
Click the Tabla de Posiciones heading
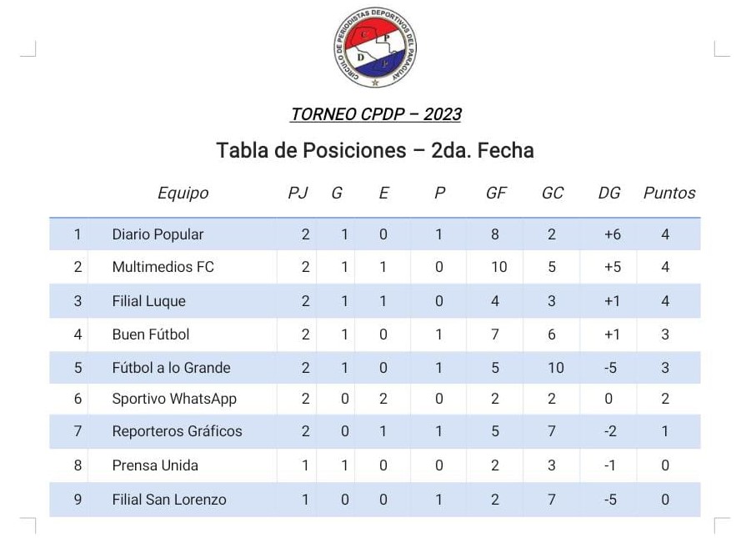(x=374, y=150)
